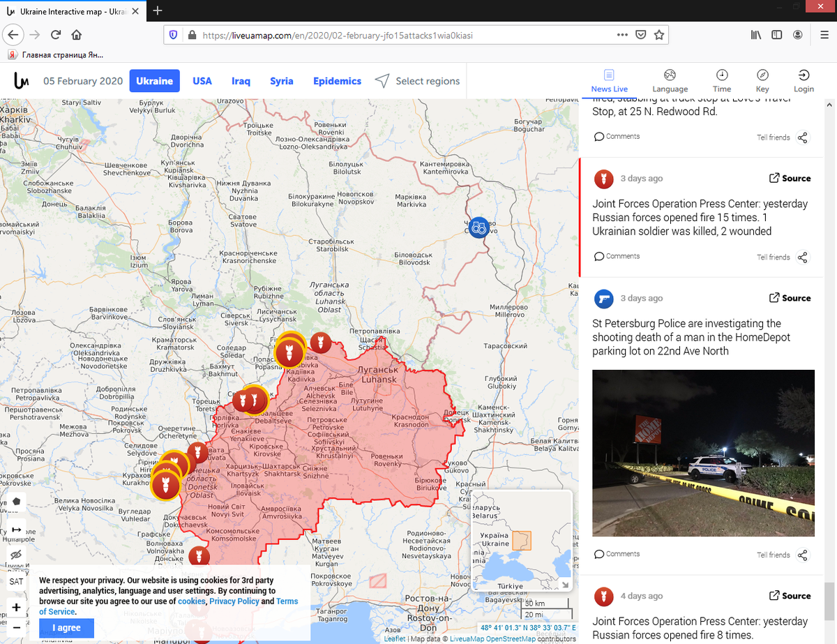Open the distance measuring arrow tool
Screen dimensions: 837x644
point(16,529)
